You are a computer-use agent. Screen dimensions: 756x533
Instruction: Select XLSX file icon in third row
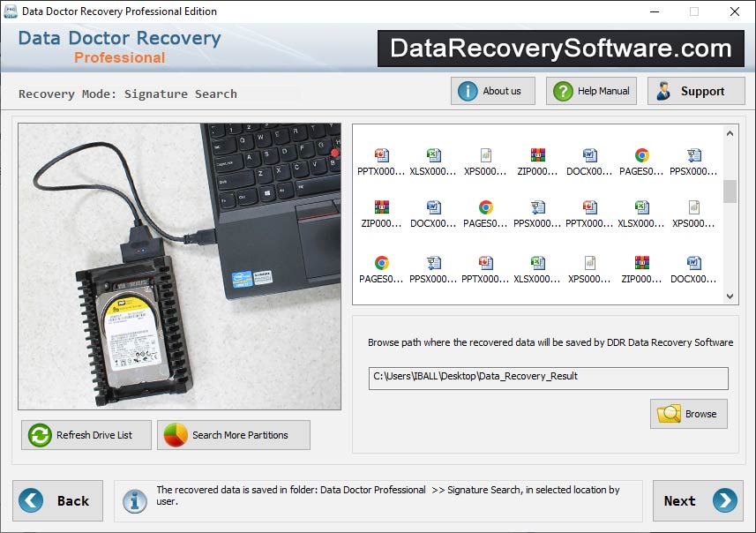point(537,262)
